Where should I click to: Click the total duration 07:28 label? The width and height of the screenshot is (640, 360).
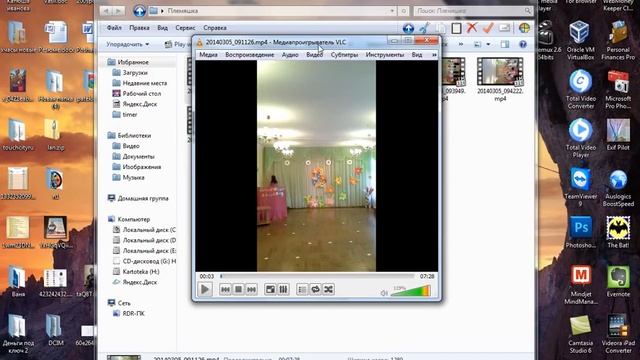(x=427, y=276)
